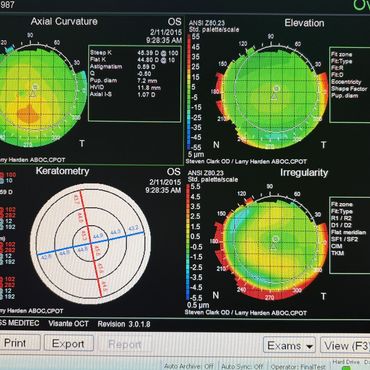Click the pupil center marker on Irregularity map

tap(275, 239)
